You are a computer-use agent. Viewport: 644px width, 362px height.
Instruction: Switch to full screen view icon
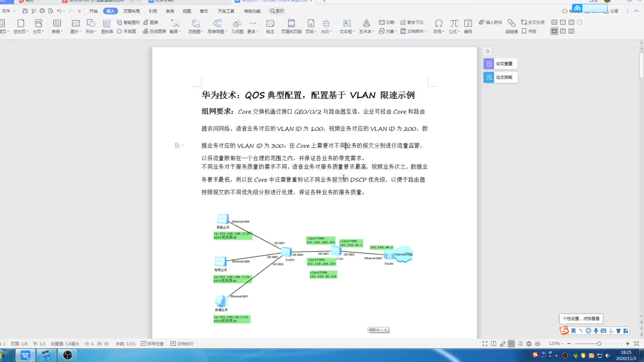485,344
